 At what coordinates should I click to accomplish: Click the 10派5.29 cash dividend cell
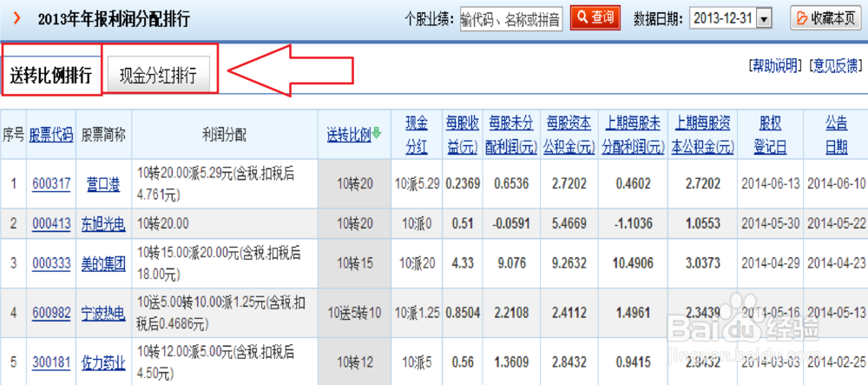pos(417,184)
